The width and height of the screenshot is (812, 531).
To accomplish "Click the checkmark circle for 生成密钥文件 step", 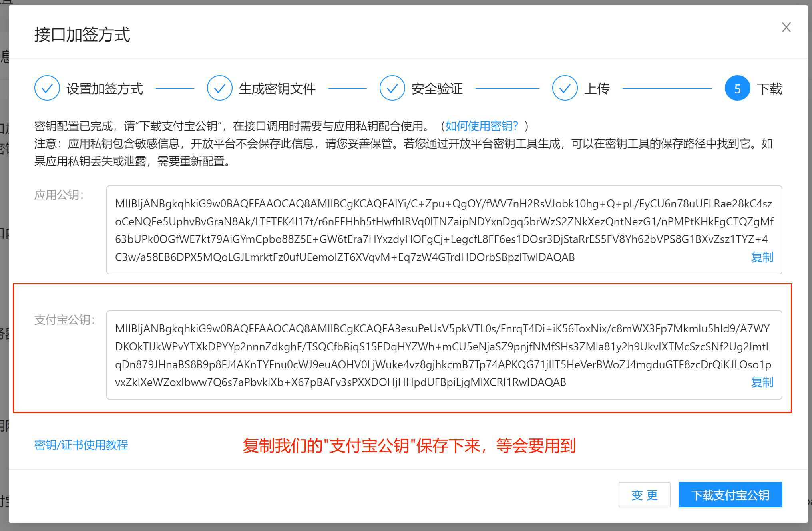I will pos(220,88).
